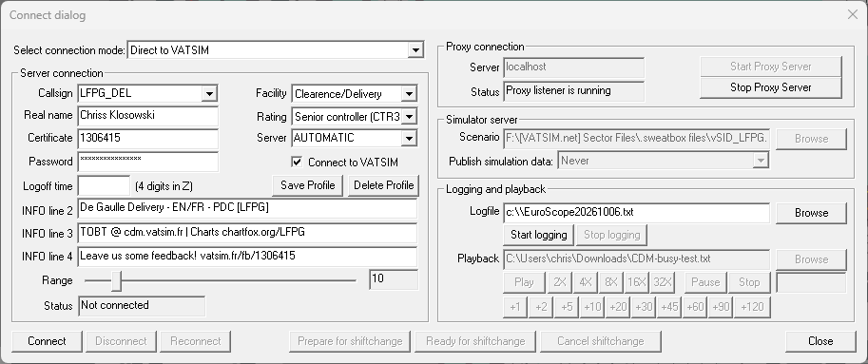Click Save Profile button
Screen dimensions: 868x364
(308, 185)
